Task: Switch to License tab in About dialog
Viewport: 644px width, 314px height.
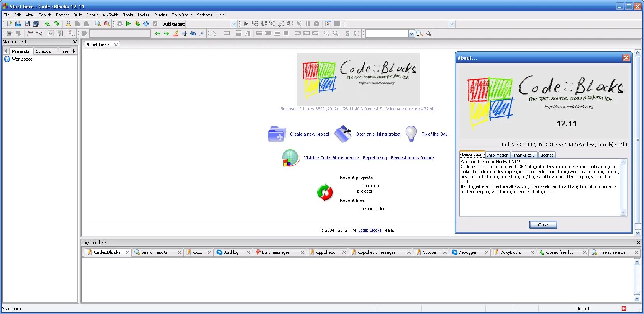Action: click(547, 155)
